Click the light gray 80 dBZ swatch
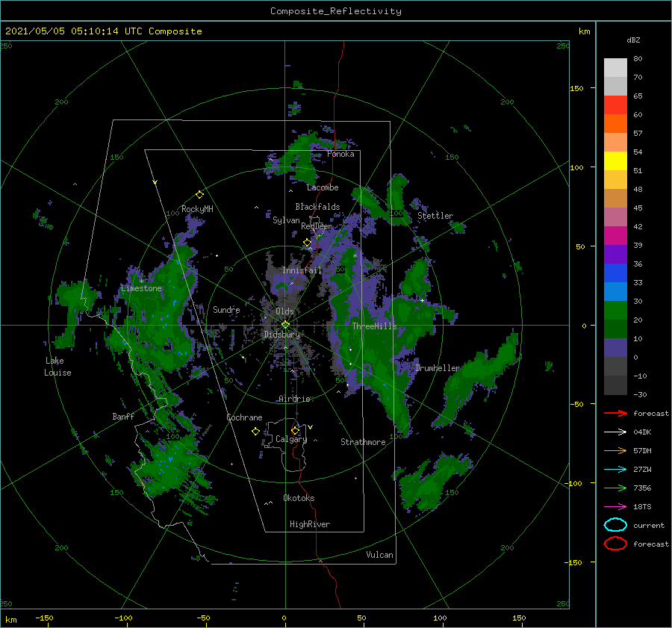Image resolution: width=672 pixels, height=628 pixels. click(615, 67)
